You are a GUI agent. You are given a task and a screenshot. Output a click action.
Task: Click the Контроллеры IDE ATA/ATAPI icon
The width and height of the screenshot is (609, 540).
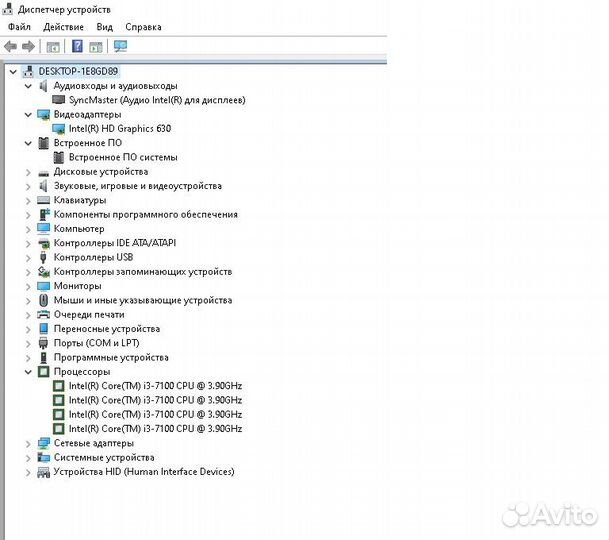(44, 244)
